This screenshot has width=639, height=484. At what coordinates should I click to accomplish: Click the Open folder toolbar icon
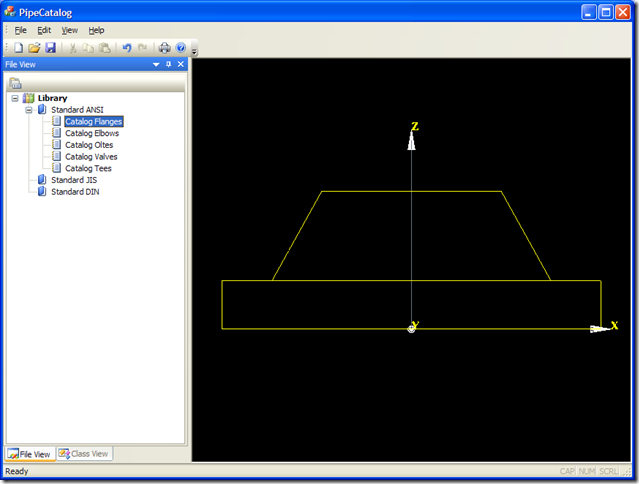point(34,48)
